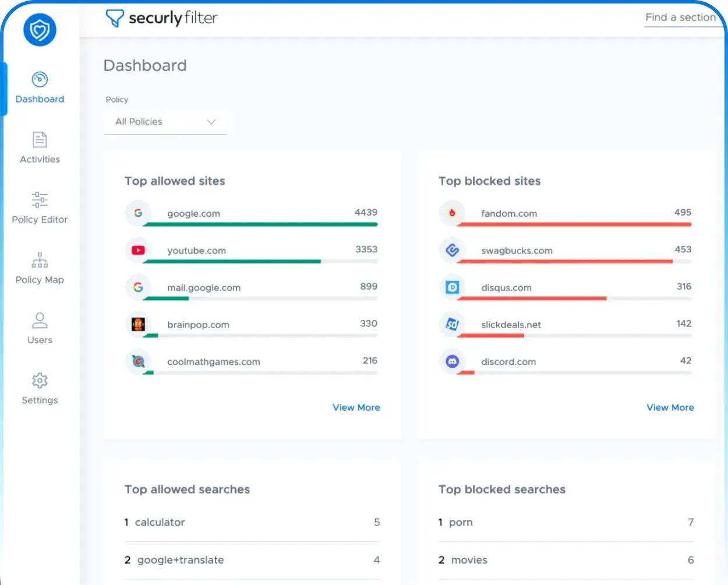Click the google+translate allowed search row

coord(252,560)
